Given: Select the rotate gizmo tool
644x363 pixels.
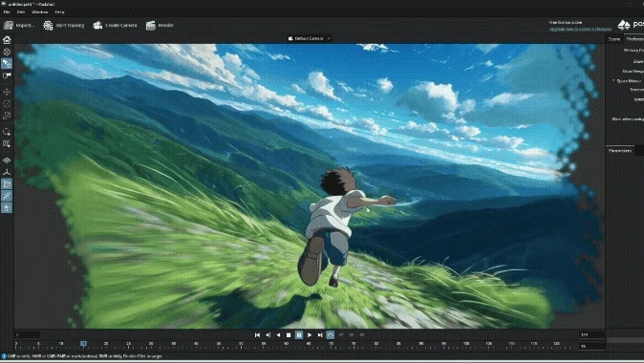Looking at the screenshot, I should pyautogui.click(x=7, y=104).
